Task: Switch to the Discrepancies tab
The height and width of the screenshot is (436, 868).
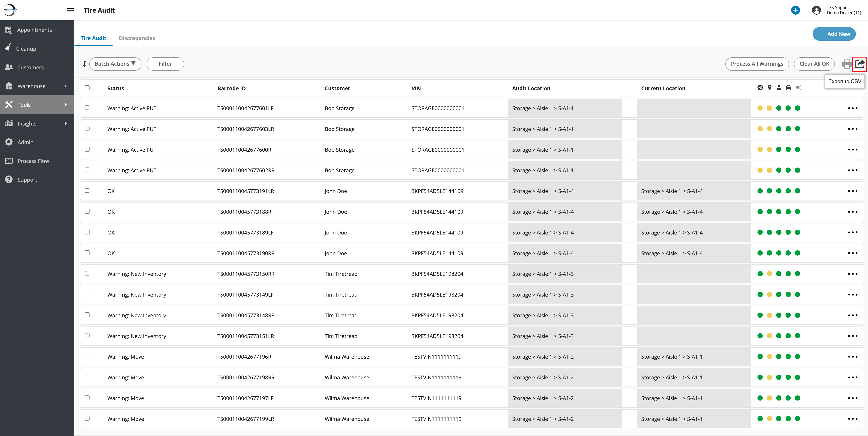Action: (137, 38)
